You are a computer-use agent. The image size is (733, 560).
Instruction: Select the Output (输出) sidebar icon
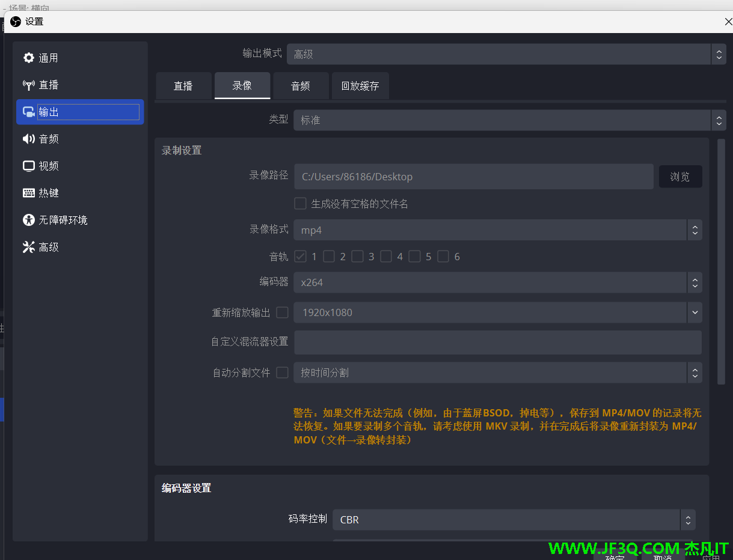(29, 112)
